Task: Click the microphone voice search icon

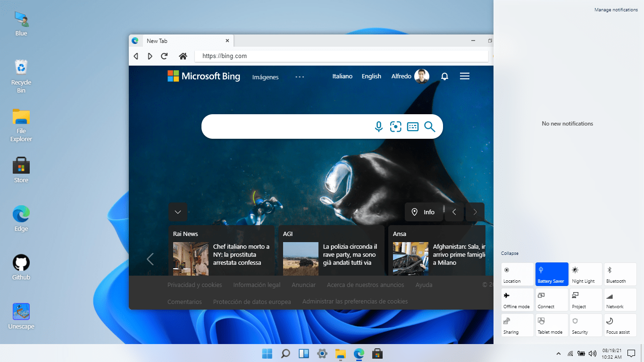Action: pyautogui.click(x=378, y=126)
